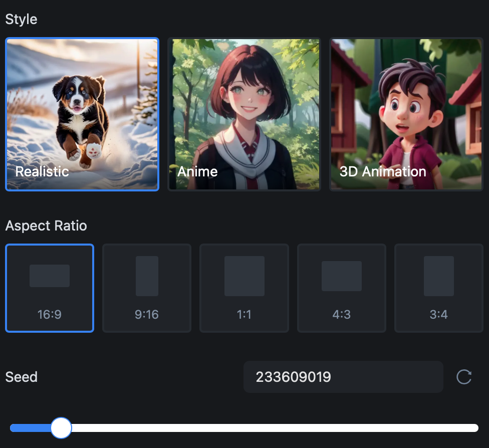Click the slider handle knob
This screenshot has width=489, height=448.
61,428
